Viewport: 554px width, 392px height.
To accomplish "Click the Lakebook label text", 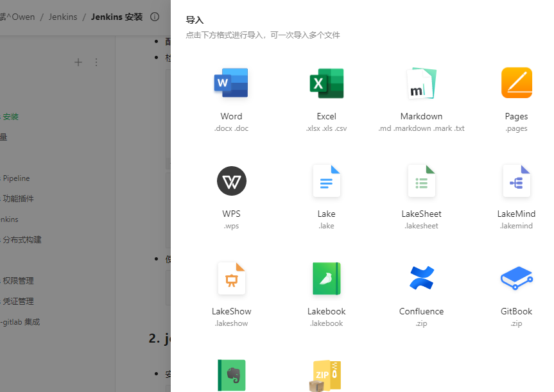I will tap(327, 311).
